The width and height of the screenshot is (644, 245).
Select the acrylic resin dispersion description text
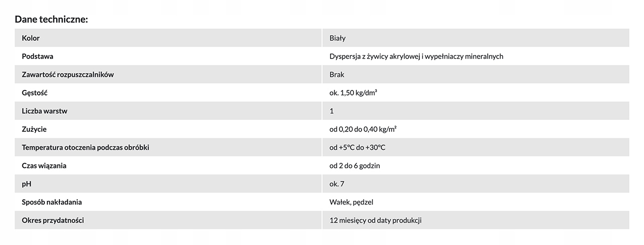[416, 56]
